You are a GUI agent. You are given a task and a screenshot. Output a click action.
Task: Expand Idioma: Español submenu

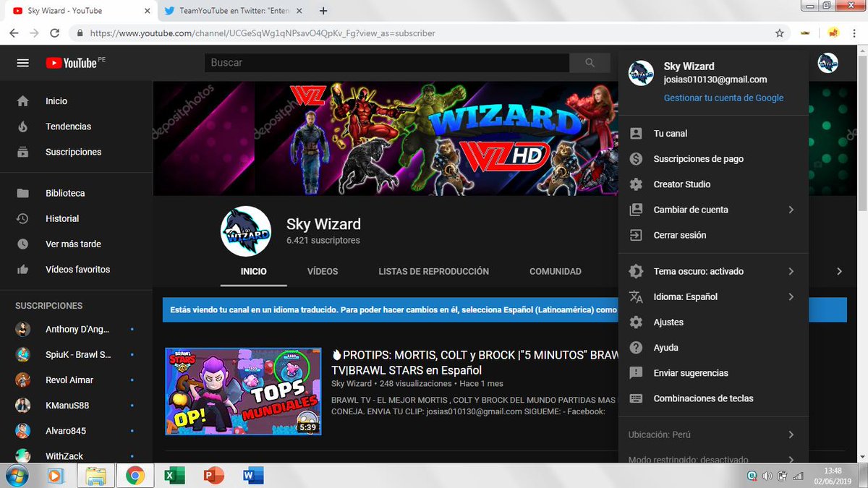[791, 296]
